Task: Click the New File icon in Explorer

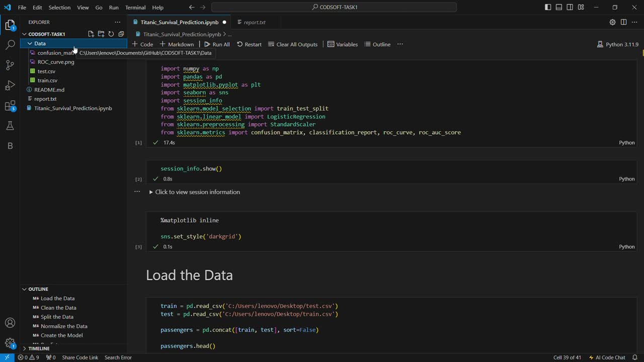Action: (91, 34)
